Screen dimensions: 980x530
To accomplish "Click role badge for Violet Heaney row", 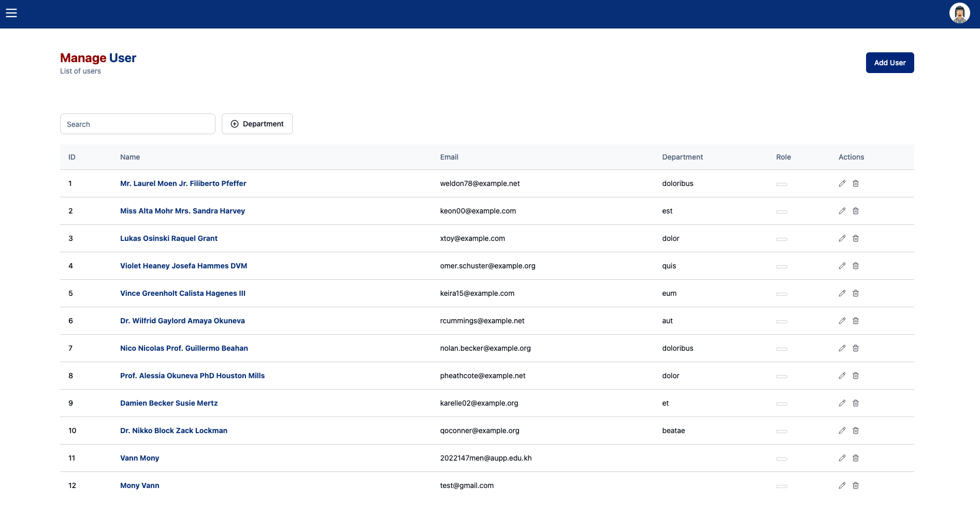I will 781,266.
